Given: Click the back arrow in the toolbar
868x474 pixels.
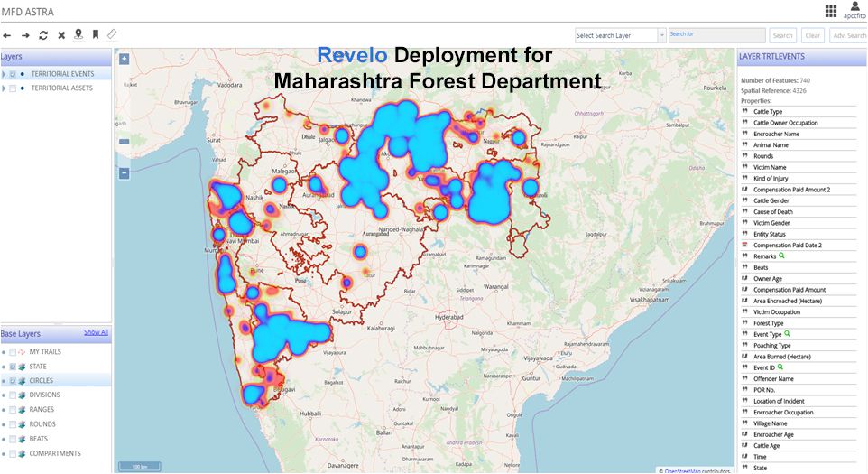Looking at the screenshot, I should tap(7, 35).
